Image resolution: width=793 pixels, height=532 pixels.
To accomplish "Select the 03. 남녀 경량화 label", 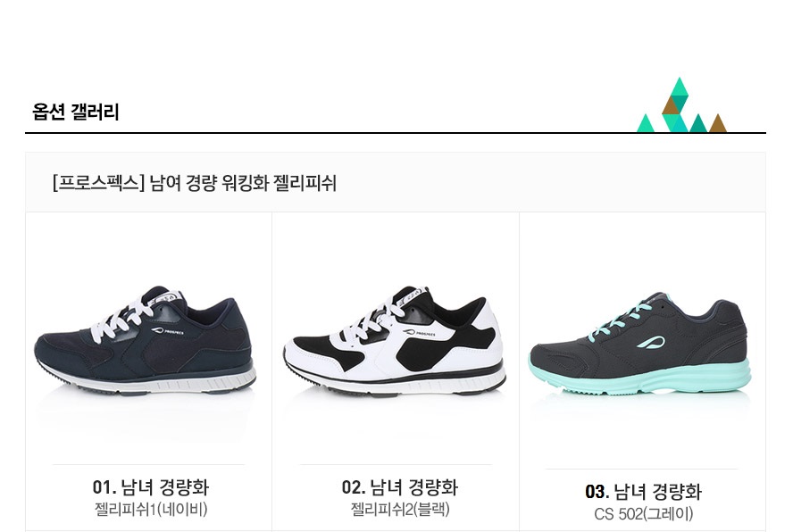I will [643, 492].
